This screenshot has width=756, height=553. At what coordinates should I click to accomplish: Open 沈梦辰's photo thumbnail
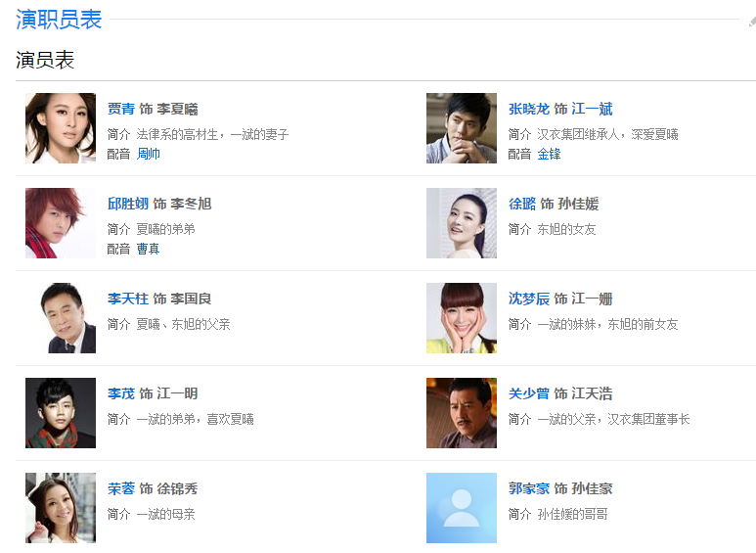tap(462, 318)
